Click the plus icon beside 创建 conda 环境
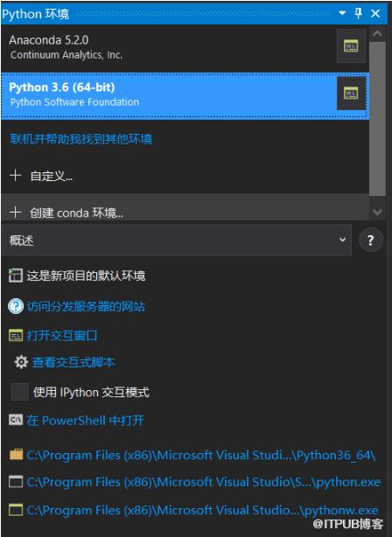 click(x=15, y=213)
